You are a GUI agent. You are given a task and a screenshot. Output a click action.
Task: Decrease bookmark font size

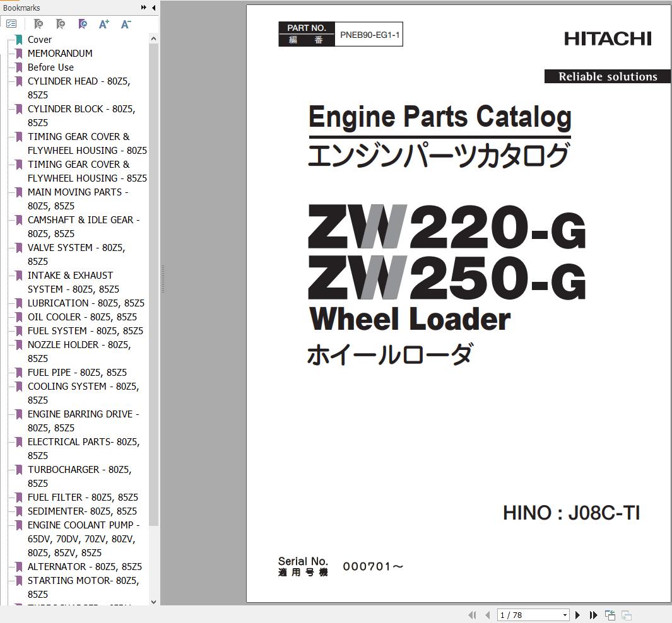[x=126, y=24]
